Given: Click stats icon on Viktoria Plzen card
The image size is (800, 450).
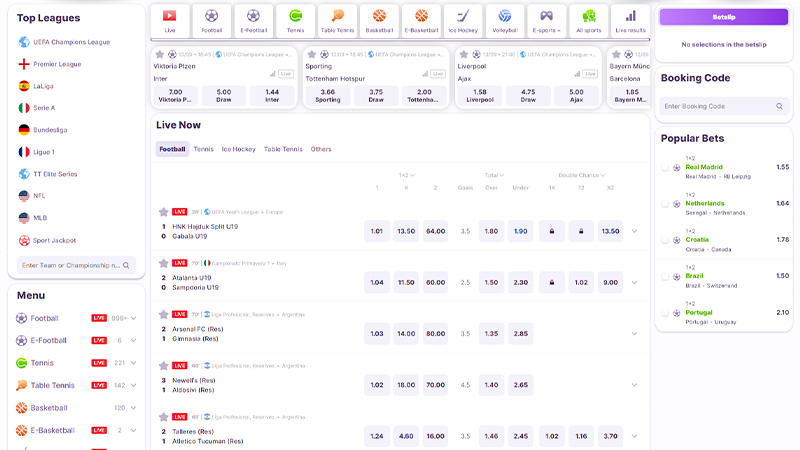Looking at the screenshot, I should (x=272, y=74).
